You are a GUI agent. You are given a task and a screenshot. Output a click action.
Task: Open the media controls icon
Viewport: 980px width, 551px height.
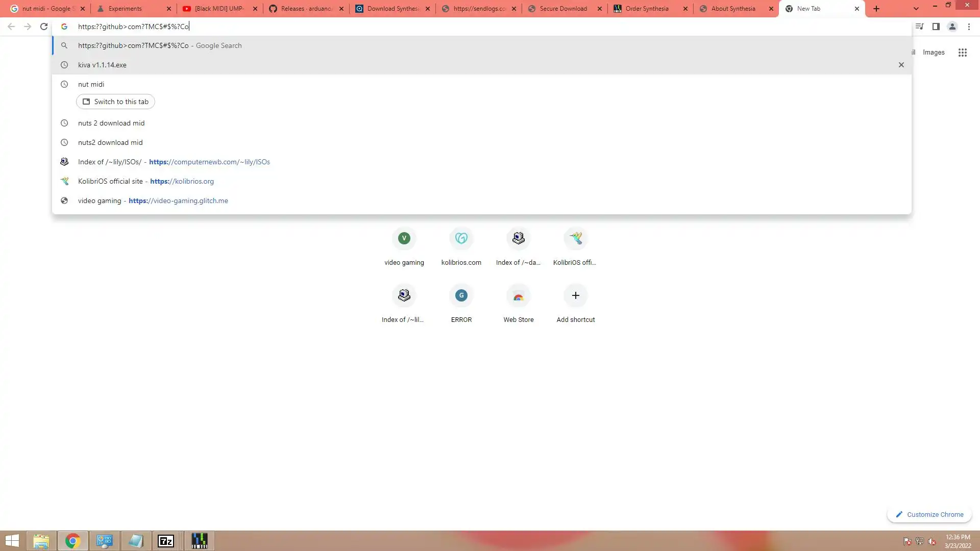click(919, 27)
